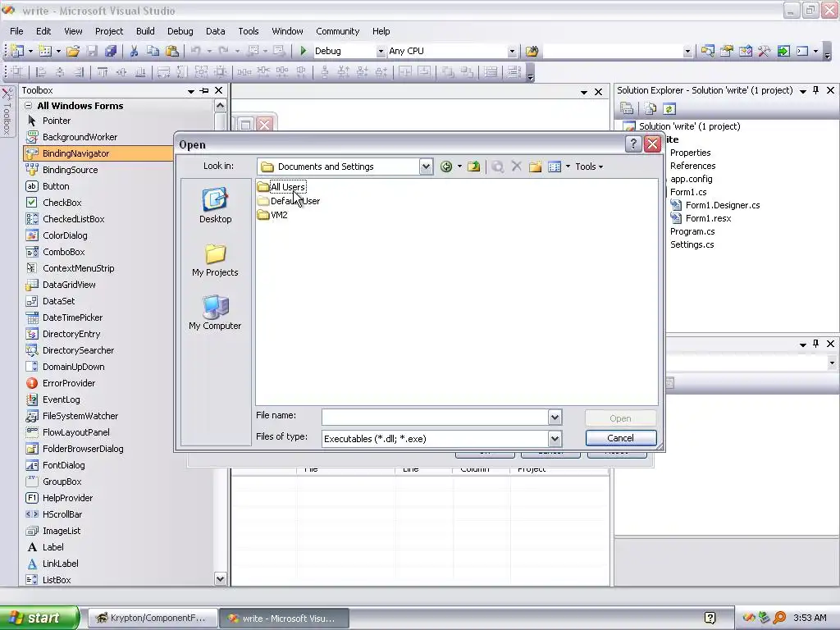Toggle Solution Explorer auto-hide pushpin
Image resolution: width=840 pixels, height=630 pixels.
click(816, 90)
